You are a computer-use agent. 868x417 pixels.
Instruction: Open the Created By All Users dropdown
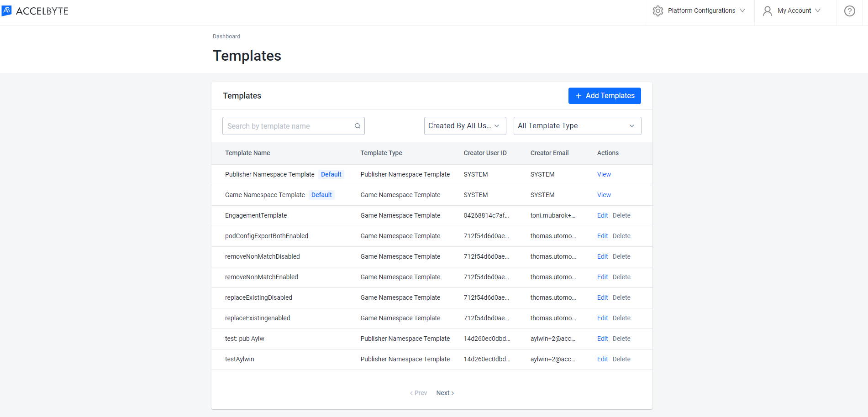[x=465, y=126]
